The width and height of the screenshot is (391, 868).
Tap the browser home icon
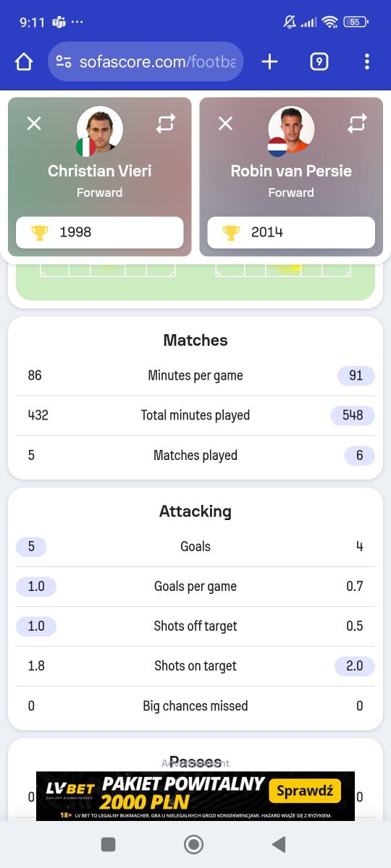[24, 62]
